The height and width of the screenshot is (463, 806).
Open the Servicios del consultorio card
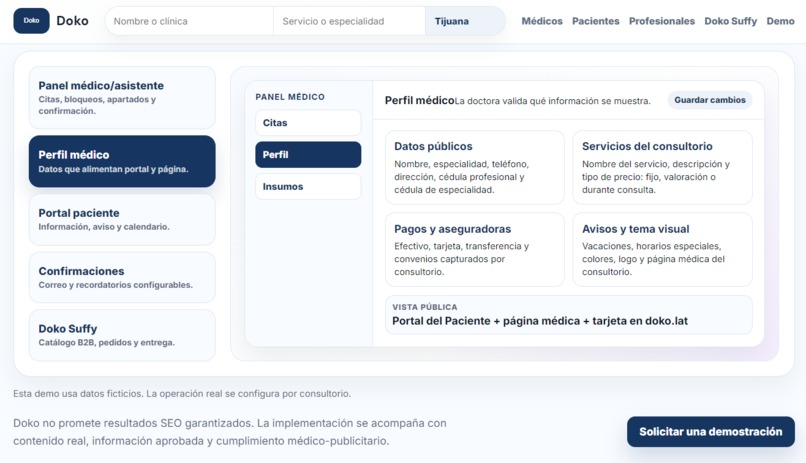coord(663,168)
